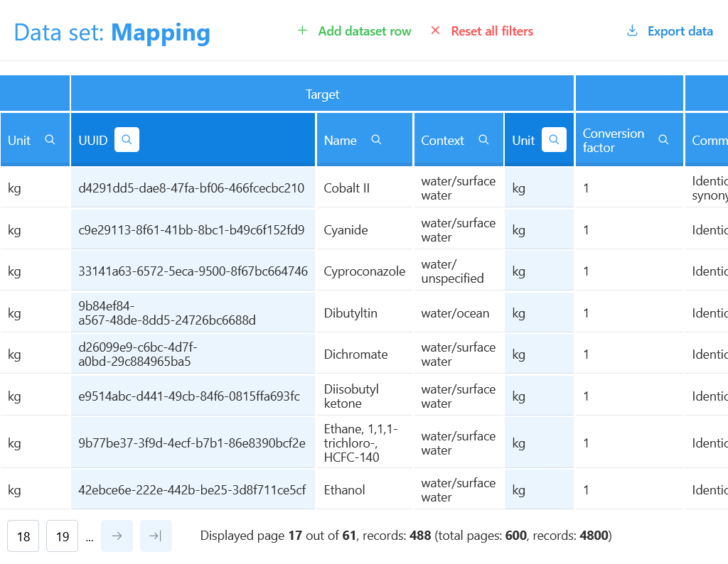The image size is (728, 564).
Task: Jump to last page arrow
Action: point(156,536)
